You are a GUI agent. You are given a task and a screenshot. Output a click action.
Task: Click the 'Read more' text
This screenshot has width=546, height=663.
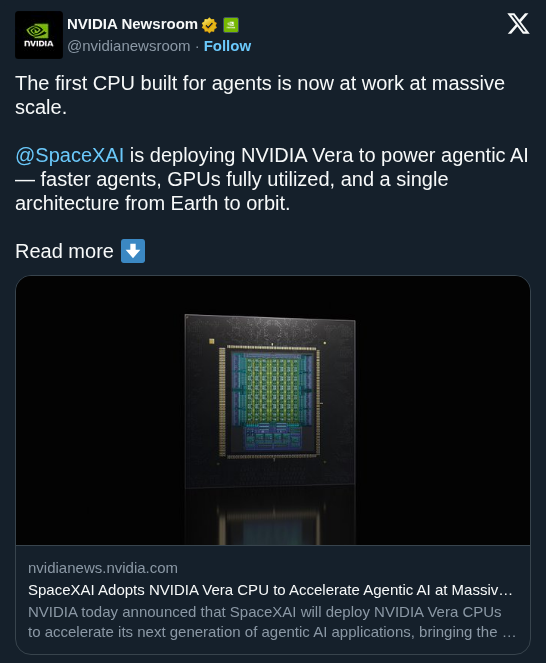64,252
